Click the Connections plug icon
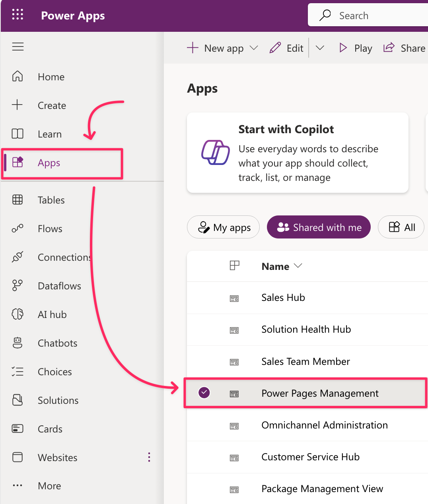This screenshot has width=428, height=504. click(x=18, y=257)
